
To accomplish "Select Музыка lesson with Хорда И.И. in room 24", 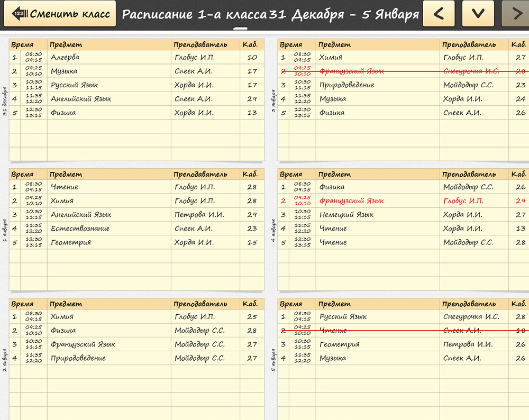I will 403,99.
